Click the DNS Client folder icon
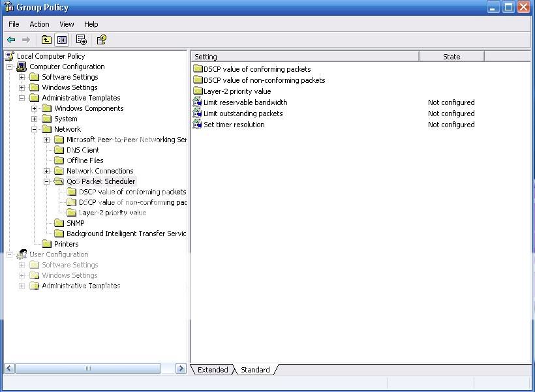This screenshot has height=392, width=535. point(59,150)
